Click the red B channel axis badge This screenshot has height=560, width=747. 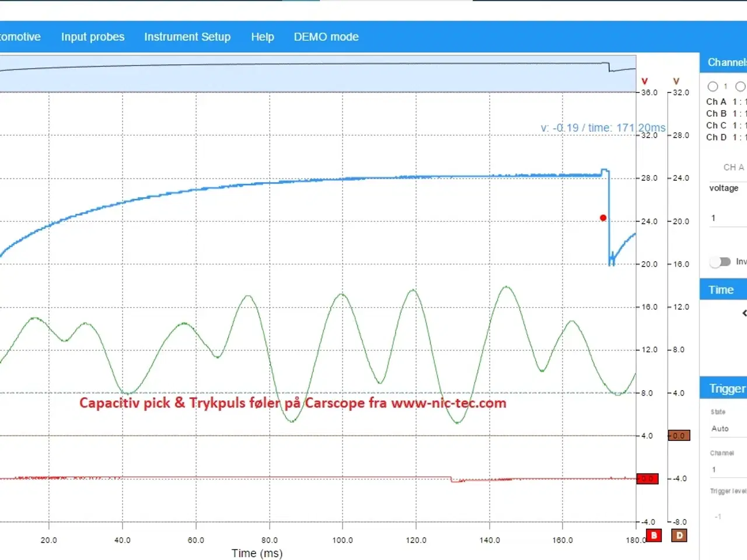654,535
